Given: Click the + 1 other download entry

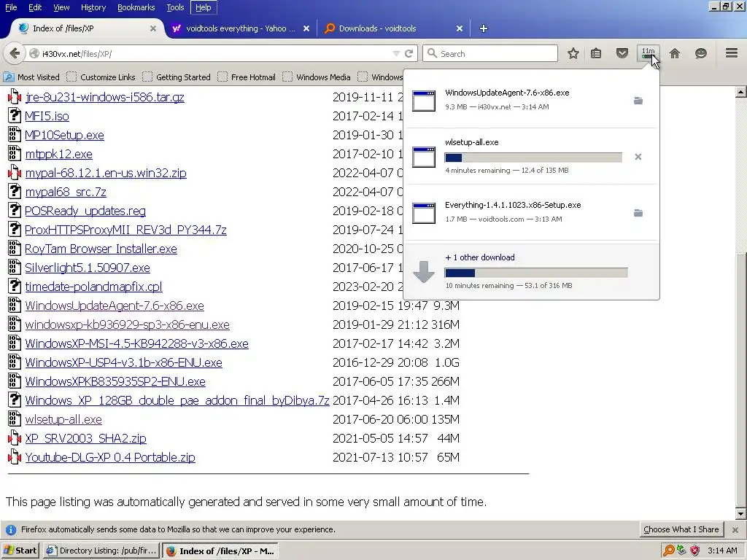Looking at the screenshot, I should click(x=531, y=272).
